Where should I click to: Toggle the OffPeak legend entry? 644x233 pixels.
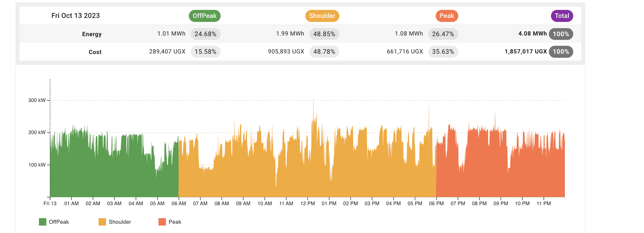point(54,222)
